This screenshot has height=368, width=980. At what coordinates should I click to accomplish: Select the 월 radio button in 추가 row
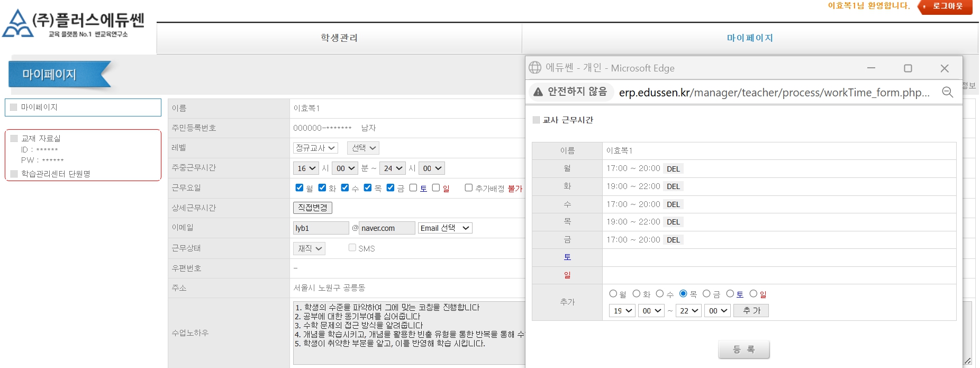613,293
